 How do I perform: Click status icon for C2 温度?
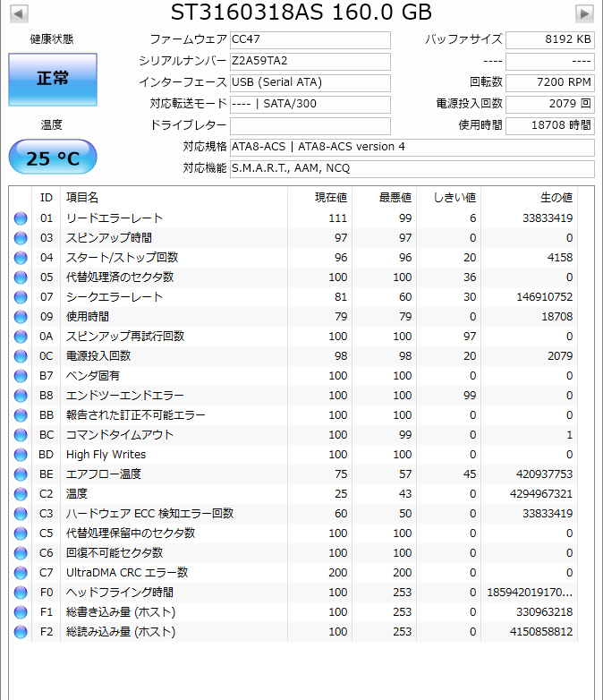pyautogui.click(x=21, y=494)
